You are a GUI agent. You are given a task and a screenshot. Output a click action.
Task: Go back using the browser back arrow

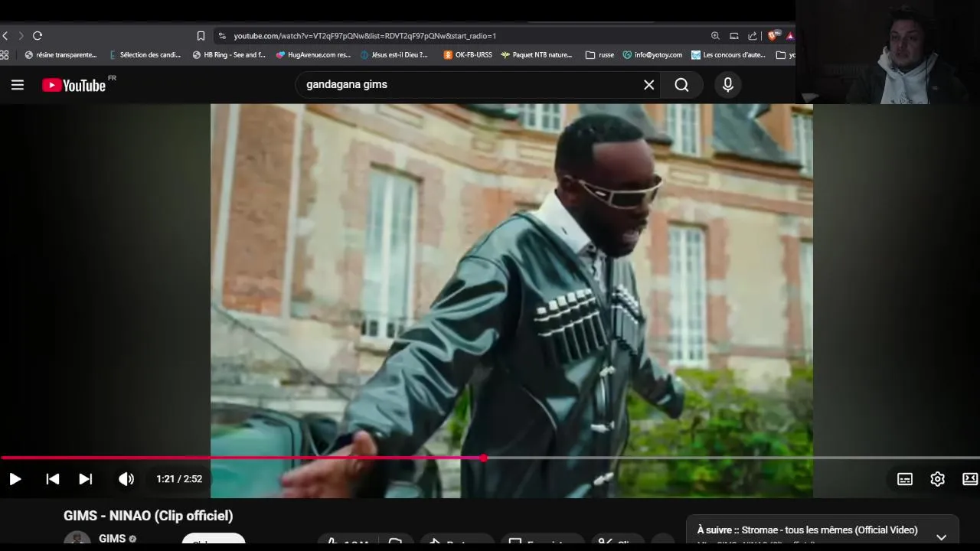coord(5,36)
